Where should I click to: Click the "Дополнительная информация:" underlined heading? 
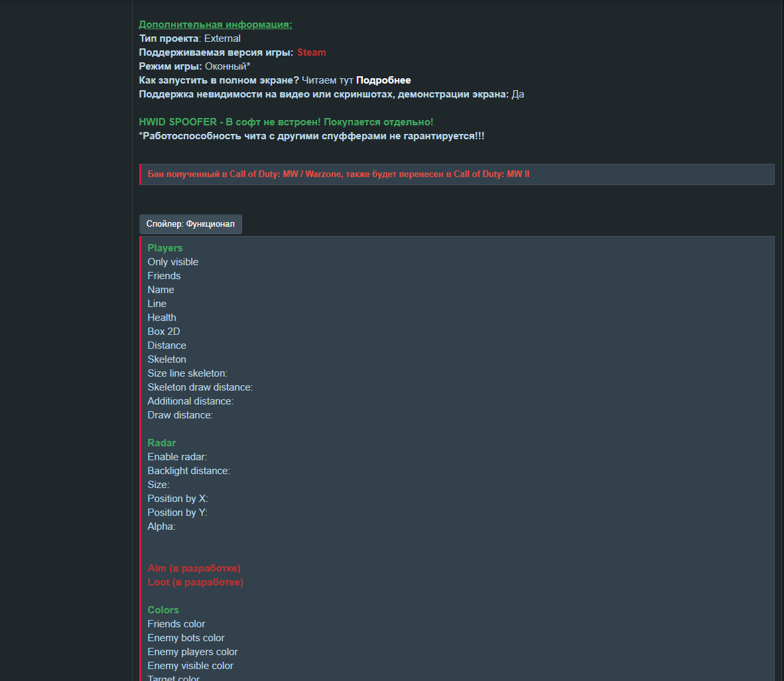pyautogui.click(x=215, y=25)
